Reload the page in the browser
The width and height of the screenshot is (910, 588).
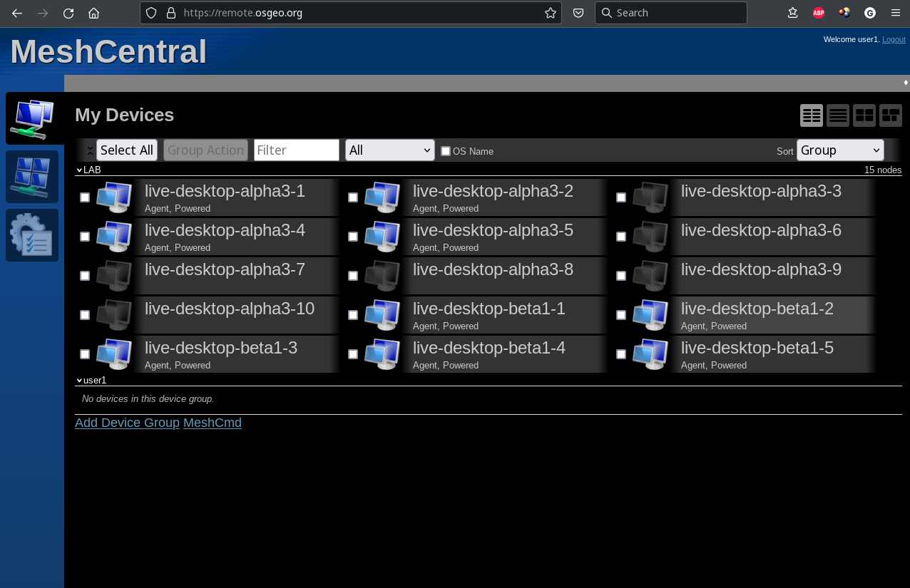point(68,13)
